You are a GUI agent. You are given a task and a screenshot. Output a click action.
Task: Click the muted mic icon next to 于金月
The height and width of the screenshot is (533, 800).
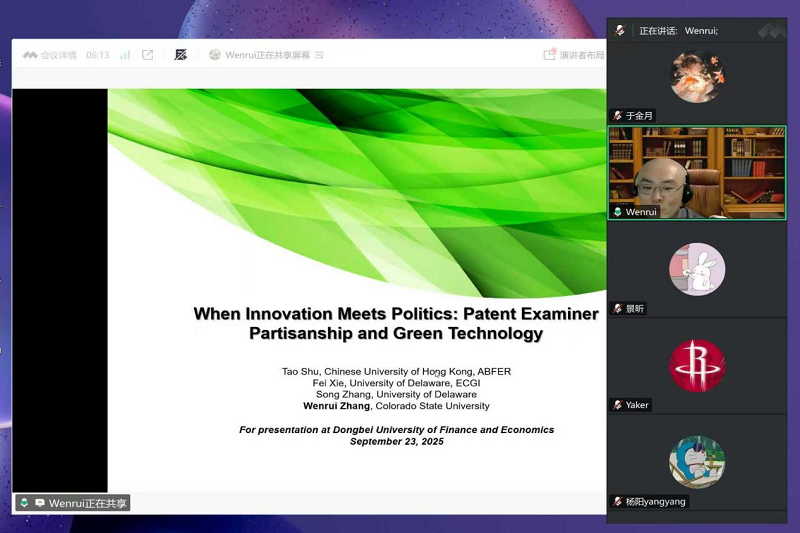[x=618, y=116]
